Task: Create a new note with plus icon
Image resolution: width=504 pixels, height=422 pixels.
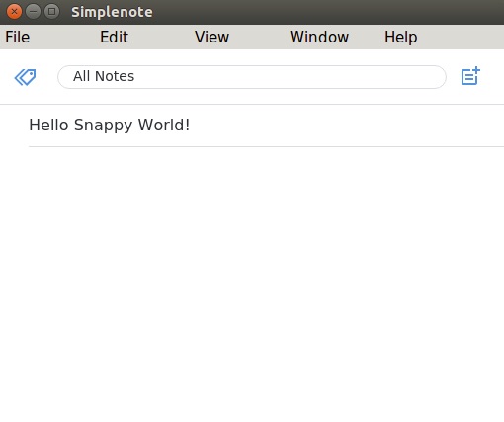Action: coord(470,76)
